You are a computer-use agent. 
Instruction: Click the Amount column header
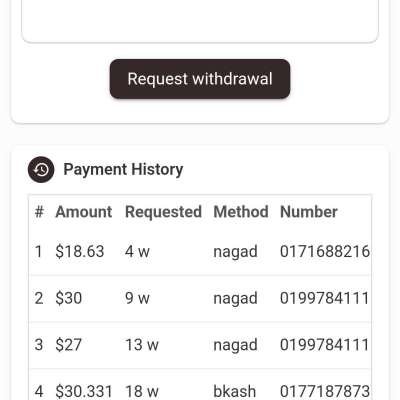(x=84, y=212)
